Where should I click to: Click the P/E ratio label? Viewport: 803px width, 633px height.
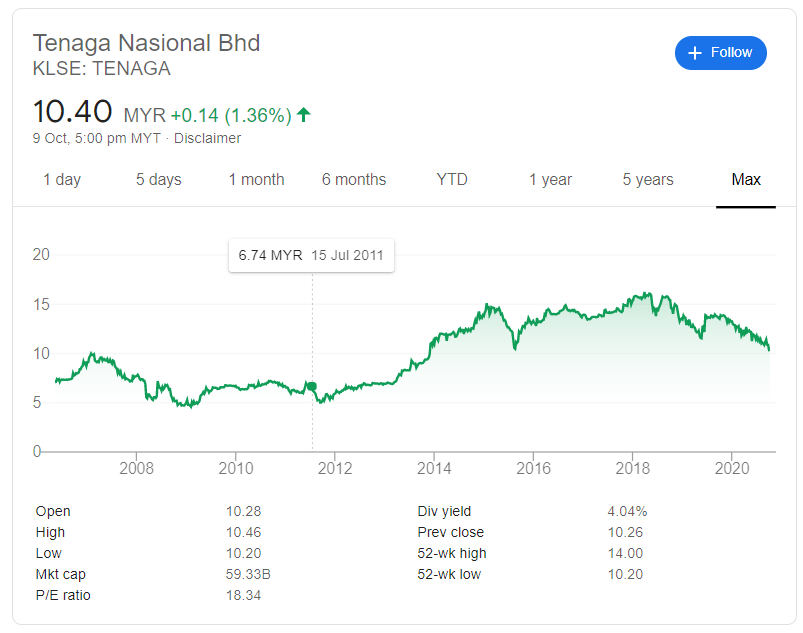(63, 595)
